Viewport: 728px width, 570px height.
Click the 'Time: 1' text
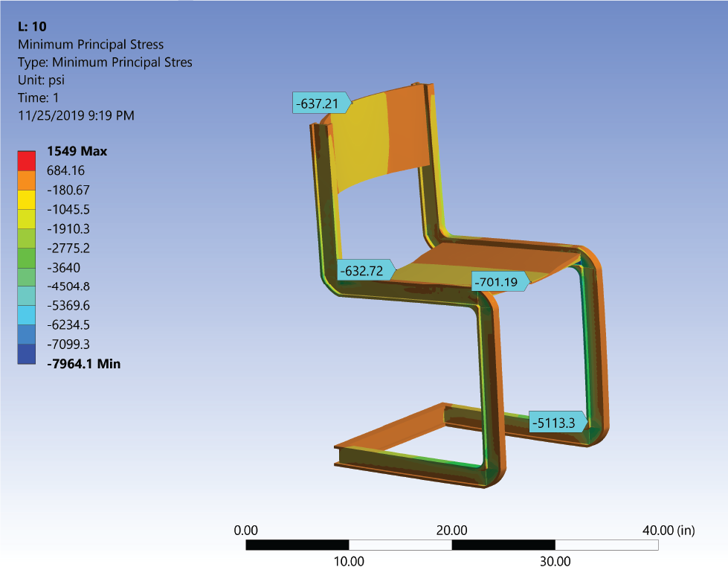(39, 97)
